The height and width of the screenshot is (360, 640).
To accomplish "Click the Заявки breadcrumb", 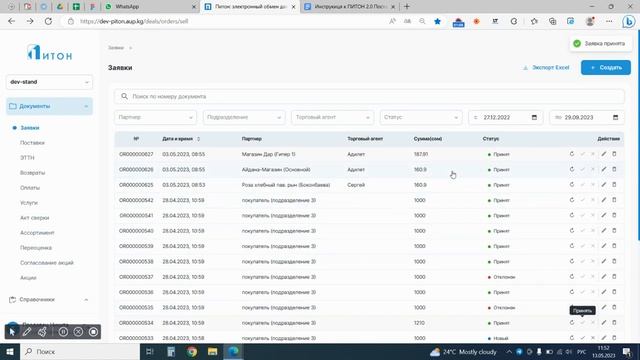I will [x=116, y=48].
